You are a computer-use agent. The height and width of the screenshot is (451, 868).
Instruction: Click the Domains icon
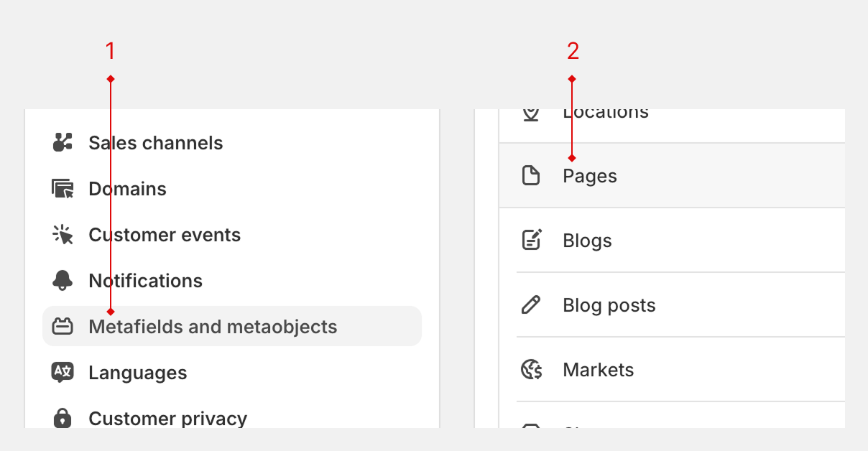coord(63,189)
